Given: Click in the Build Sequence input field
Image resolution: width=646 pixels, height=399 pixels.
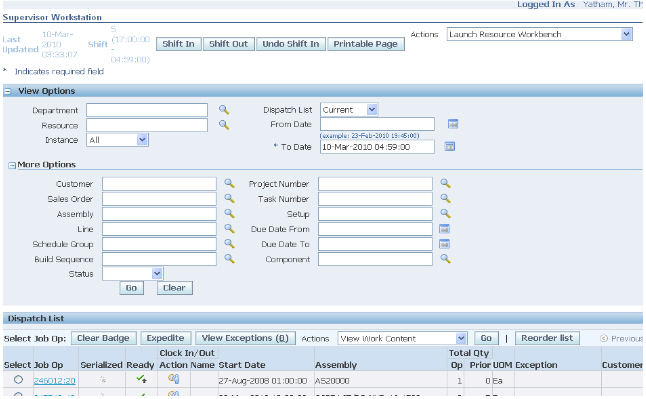Looking at the screenshot, I should 159,259.
